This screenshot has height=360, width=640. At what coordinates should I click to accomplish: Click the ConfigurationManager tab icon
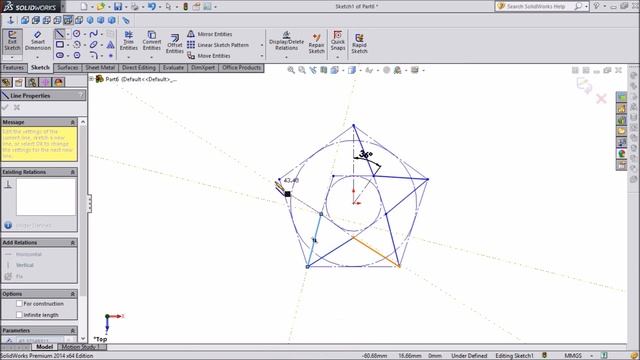point(32,82)
